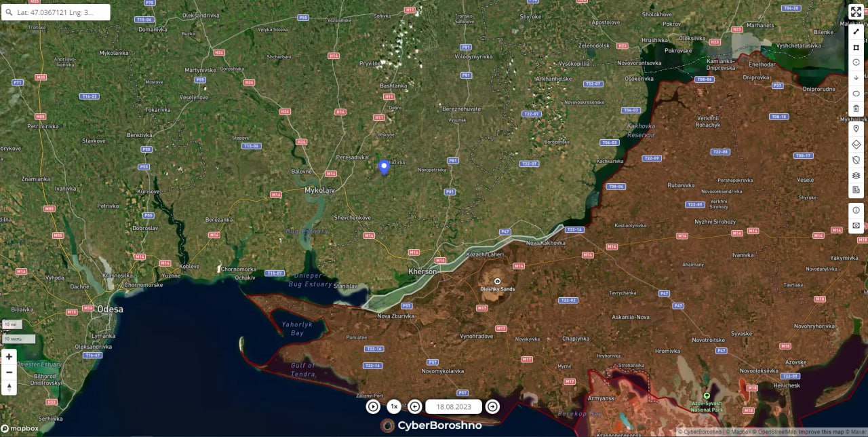Image resolution: width=868 pixels, height=437 pixels.
Task: Open the info panel icon
Action: (856, 210)
